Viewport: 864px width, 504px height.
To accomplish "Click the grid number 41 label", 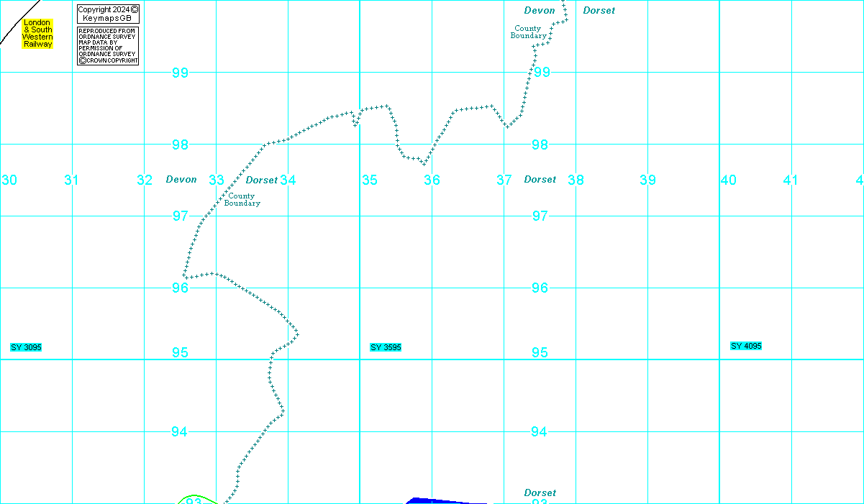I will [791, 180].
